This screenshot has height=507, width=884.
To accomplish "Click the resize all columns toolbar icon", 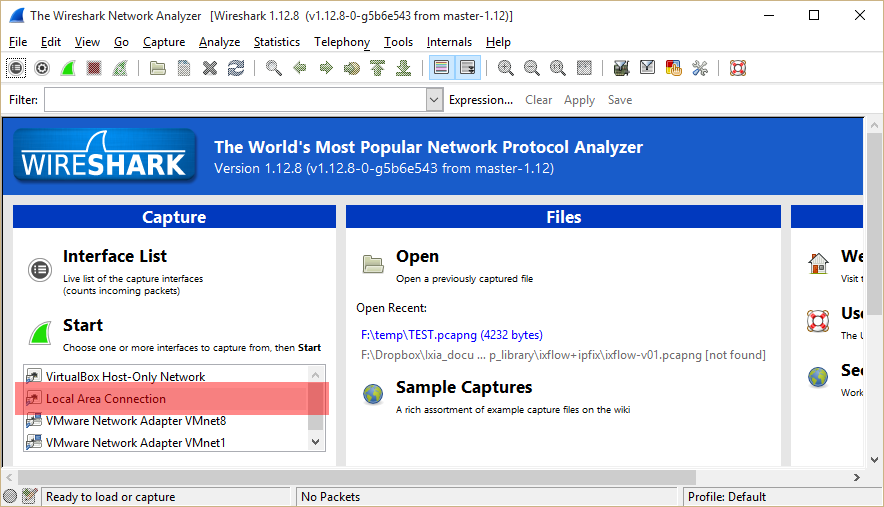I will [x=585, y=68].
